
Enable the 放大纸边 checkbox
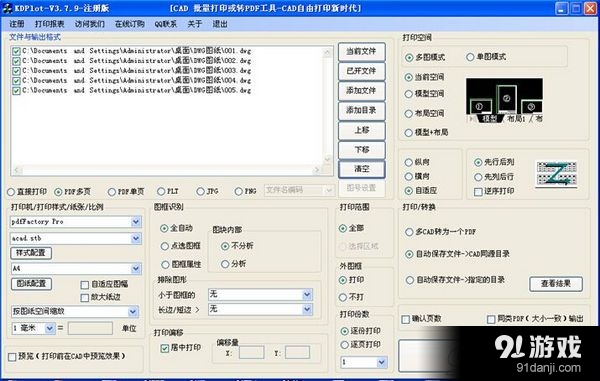(x=85, y=298)
